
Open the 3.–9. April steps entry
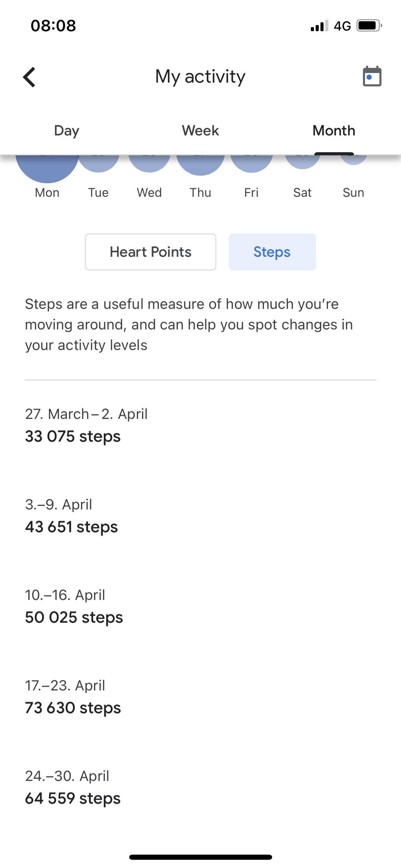[x=71, y=516]
